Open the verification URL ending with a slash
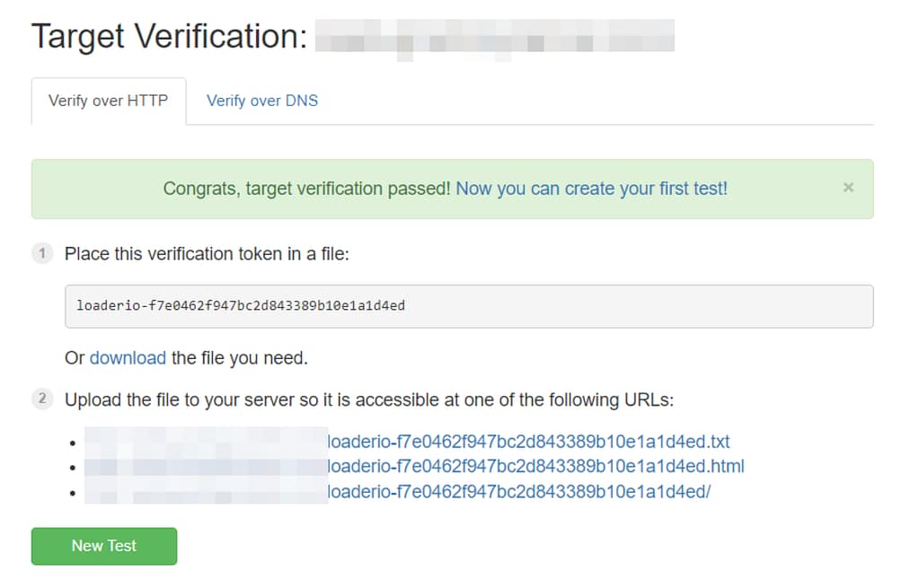Screen dimensions: 919x588 click(x=518, y=491)
